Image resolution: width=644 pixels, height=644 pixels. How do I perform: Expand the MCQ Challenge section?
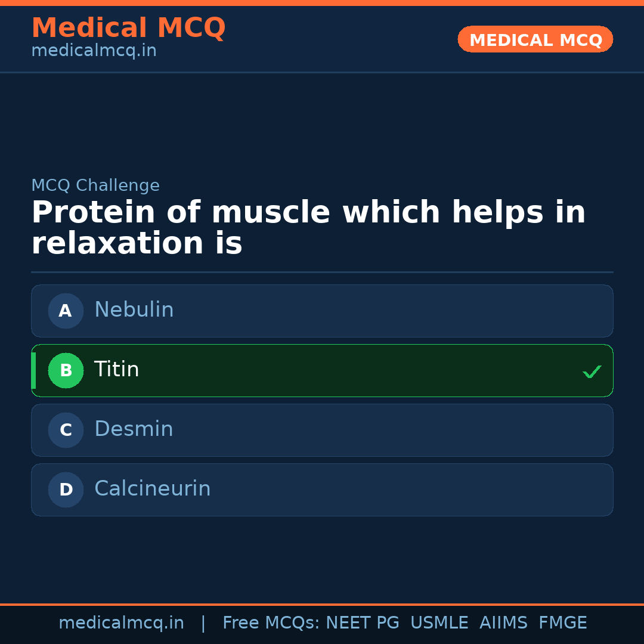(x=95, y=185)
